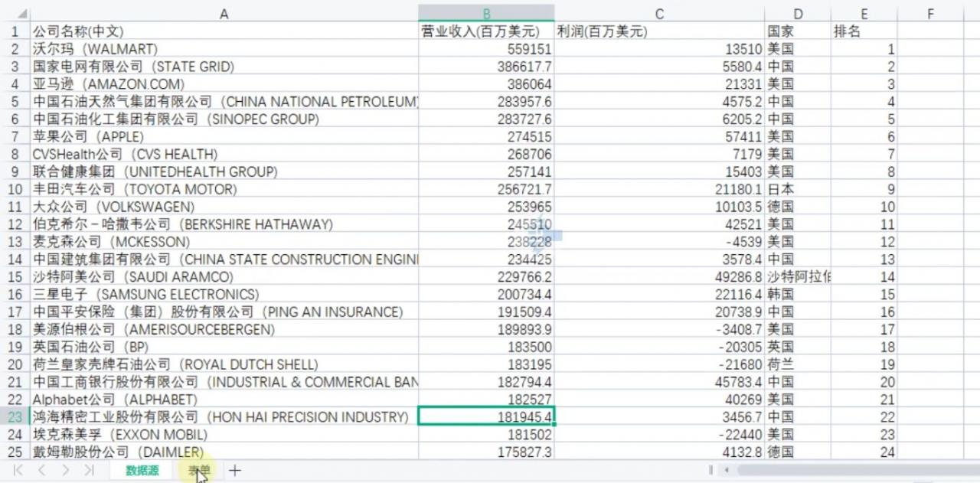Select the 排名 header cell
Screen dimensions: 980x483
pos(864,31)
